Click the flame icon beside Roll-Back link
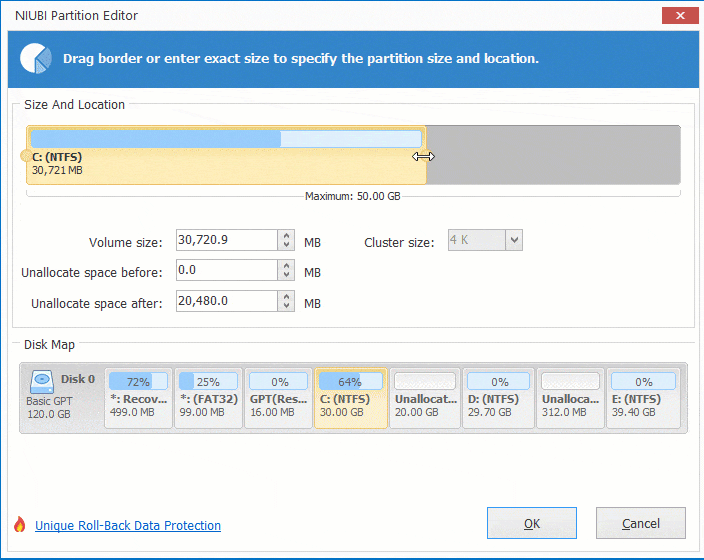Viewport: 704px width, 560px height. pyautogui.click(x=20, y=525)
